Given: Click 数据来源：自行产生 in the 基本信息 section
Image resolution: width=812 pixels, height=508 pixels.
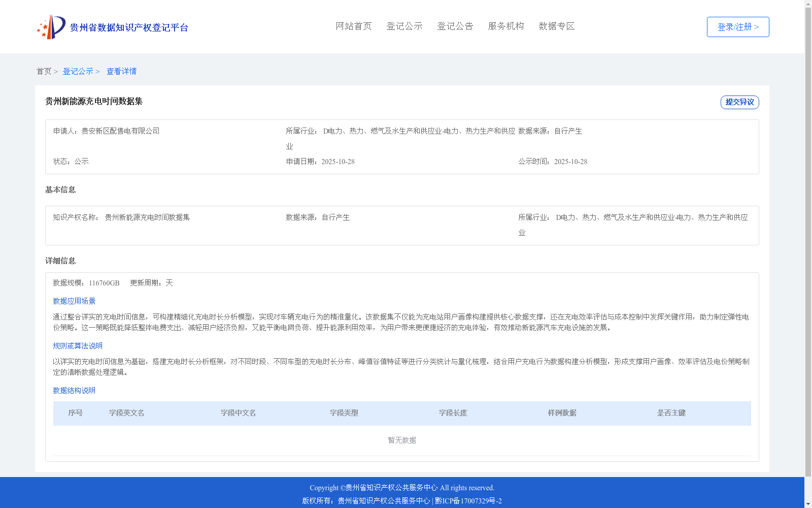Looking at the screenshot, I should 318,217.
